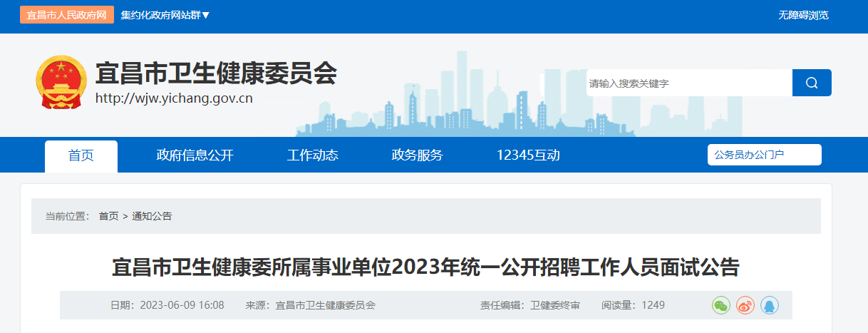The image size is (868, 333).
Task: Share the article via Weibo icon
Action: (x=745, y=305)
